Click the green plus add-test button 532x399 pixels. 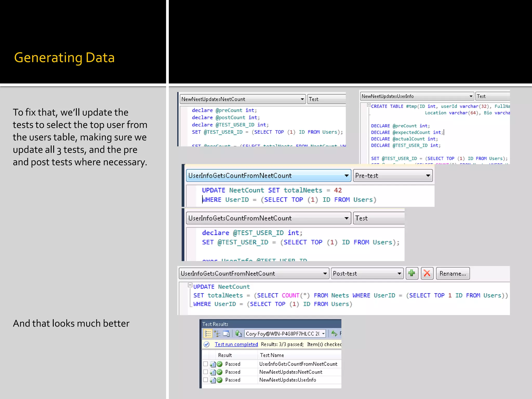point(412,273)
